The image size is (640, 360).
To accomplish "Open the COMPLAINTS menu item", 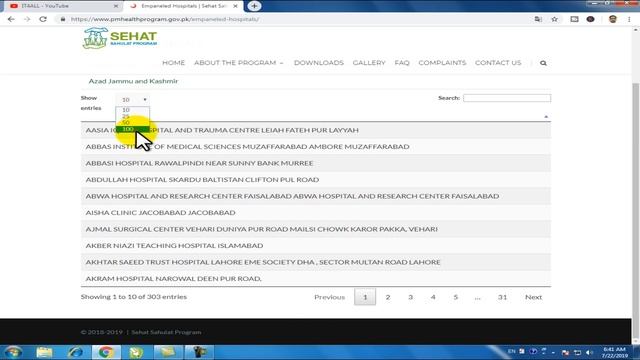I will tap(442, 63).
